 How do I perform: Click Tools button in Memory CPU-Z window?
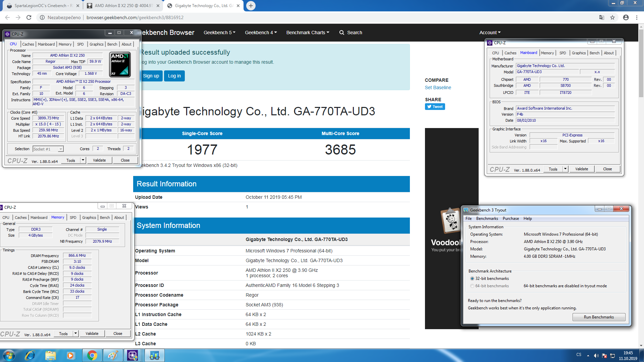coord(63,334)
